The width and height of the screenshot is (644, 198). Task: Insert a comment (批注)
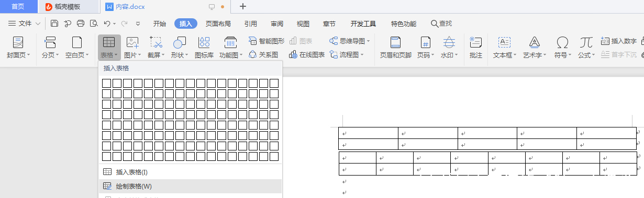(x=476, y=48)
